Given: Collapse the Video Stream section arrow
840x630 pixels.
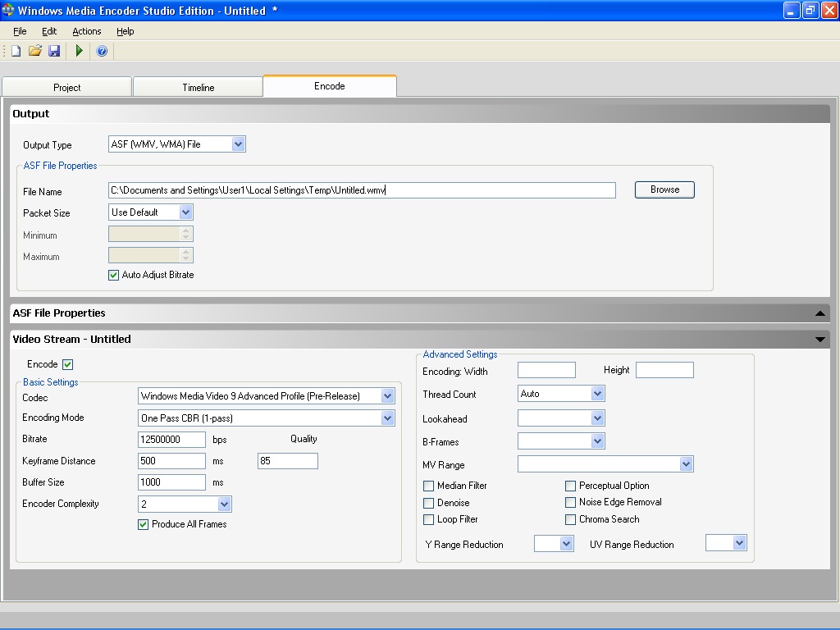Looking at the screenshot, I should (x=820, y=339).
